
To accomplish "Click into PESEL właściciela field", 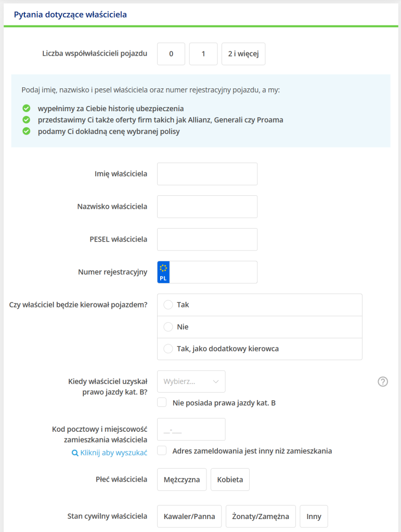I will pyautogui.click(x=207, y=240).
